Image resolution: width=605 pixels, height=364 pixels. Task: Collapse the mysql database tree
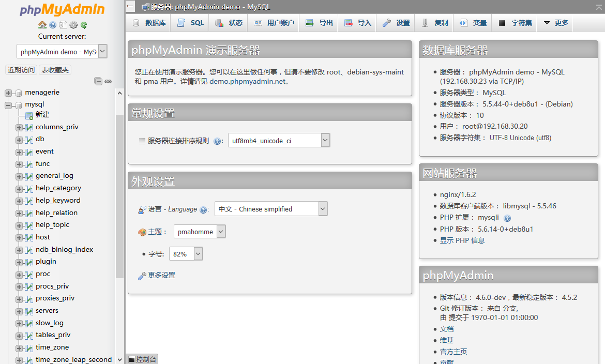[x=8, y=105]
